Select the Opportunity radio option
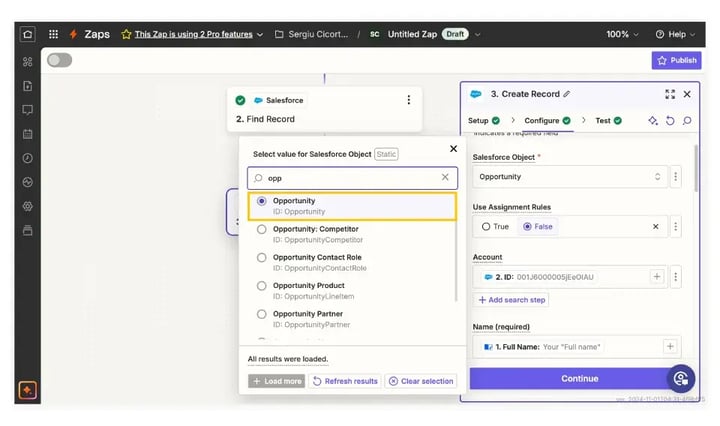Screen dimensions: 720x426 (261, 201)
